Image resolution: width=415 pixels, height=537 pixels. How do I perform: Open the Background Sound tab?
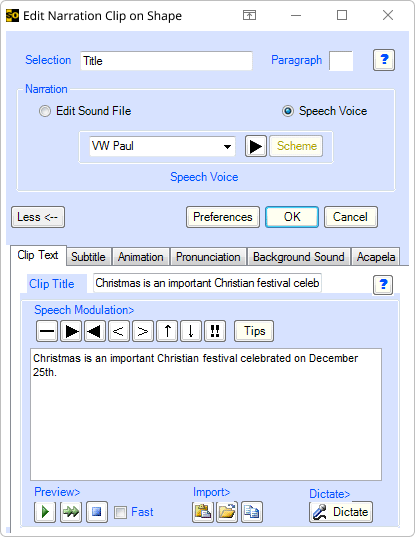299,257
